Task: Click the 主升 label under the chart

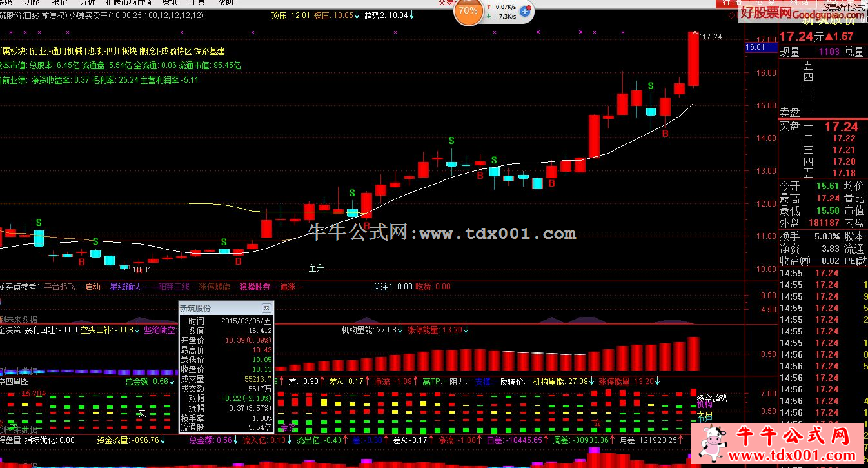Action: 316,268
